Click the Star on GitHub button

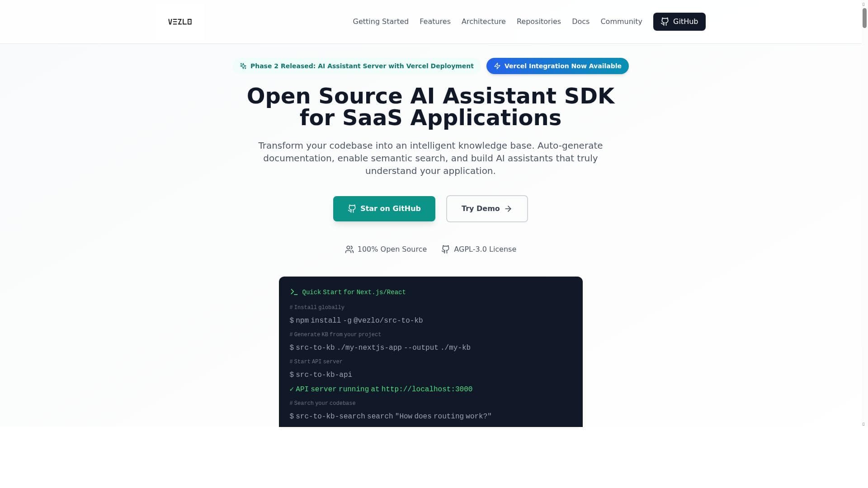(384, 209)
